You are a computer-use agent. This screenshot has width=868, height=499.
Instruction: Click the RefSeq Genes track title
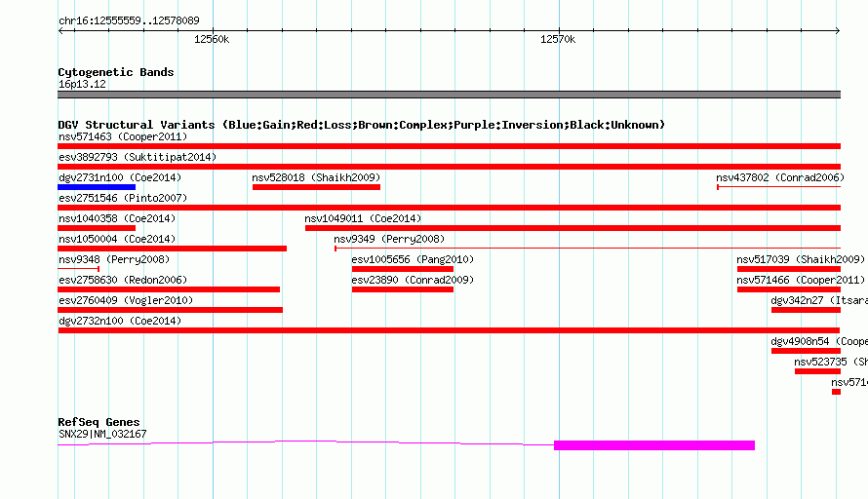(x=99, y=422)
